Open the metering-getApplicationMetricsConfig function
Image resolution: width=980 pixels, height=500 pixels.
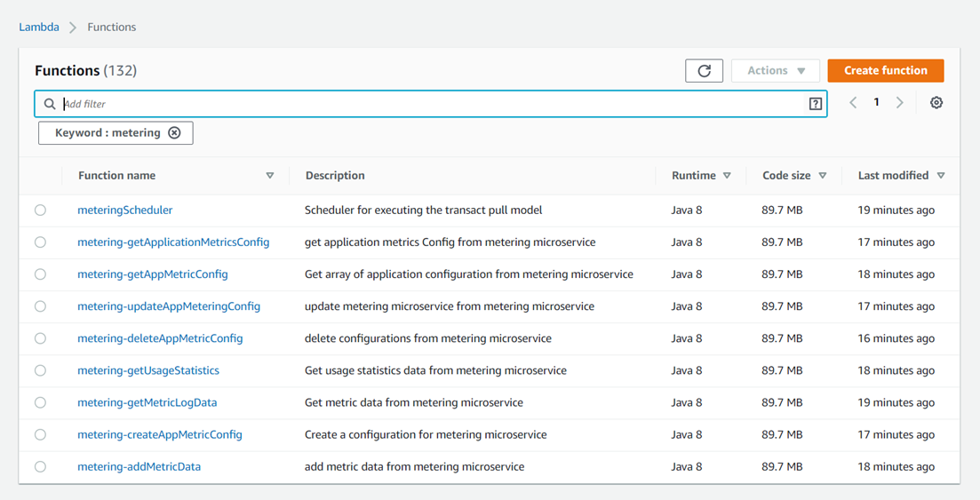click(173, 242)
